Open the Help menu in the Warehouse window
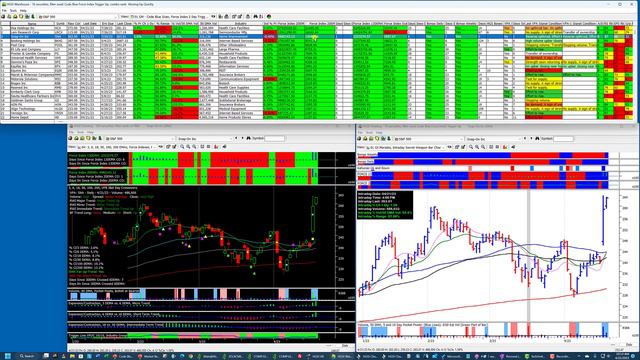The width and height of the screenshot is (640, 360). pyautogui.click(x=23, y=10)
